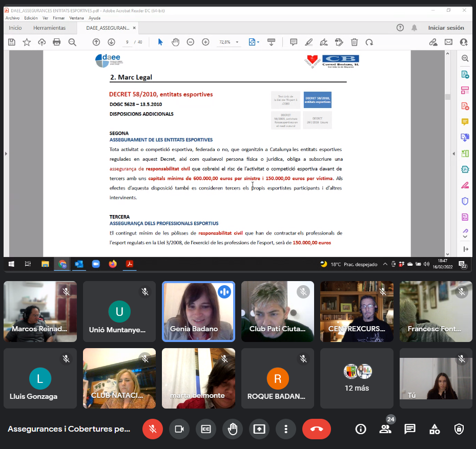Open the meeting details info icon
Image resolution: width=476 pixels, height=449 pixels.
click(x=361, y=429)
